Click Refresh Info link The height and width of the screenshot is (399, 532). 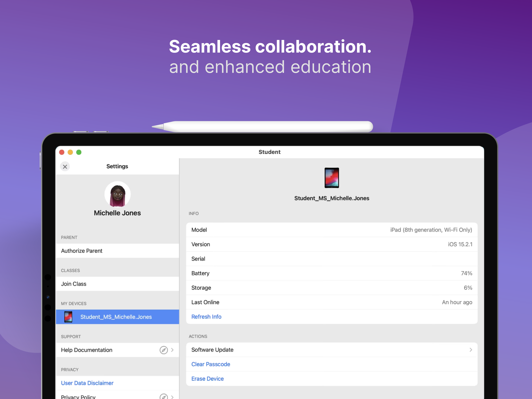206,317
